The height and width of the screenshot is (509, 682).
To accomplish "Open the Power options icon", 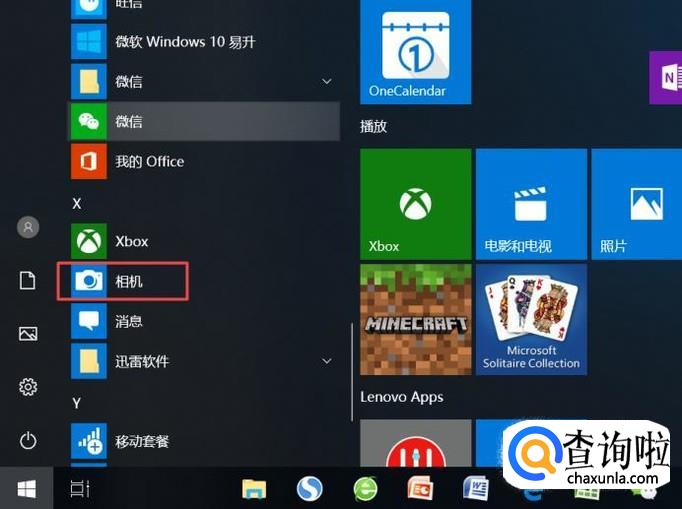I will click(28, 441).
